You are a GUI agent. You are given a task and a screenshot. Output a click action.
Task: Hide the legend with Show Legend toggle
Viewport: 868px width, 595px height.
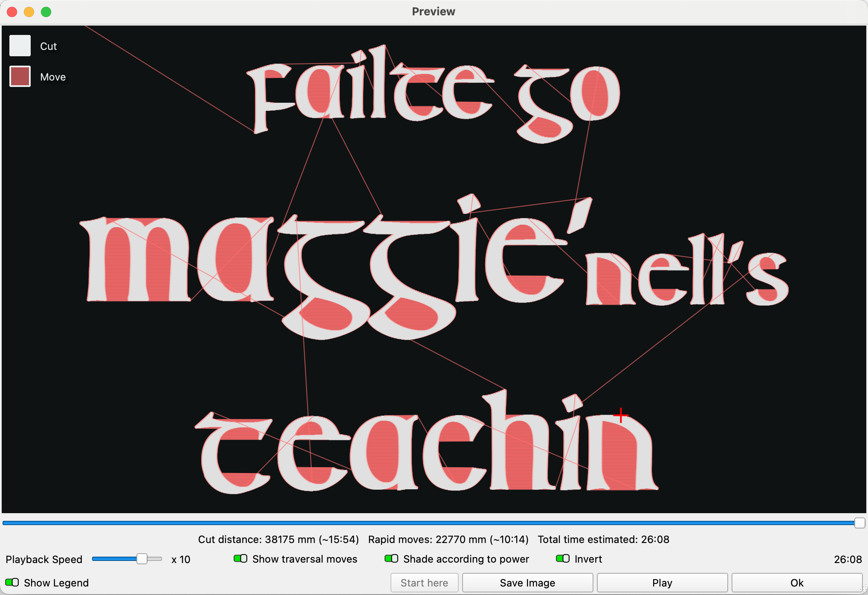[x=12, y=582]
